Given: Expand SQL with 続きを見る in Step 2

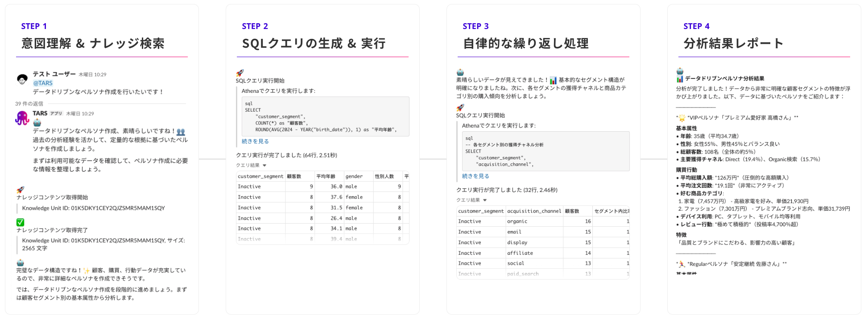Looking at the screenshot, I should coord(255,141).
